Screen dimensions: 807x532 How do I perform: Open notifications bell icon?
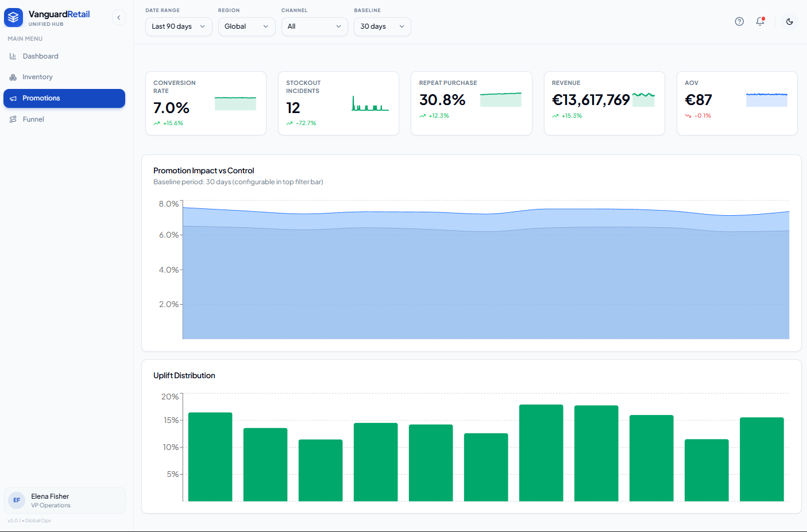tap(760, 22)
